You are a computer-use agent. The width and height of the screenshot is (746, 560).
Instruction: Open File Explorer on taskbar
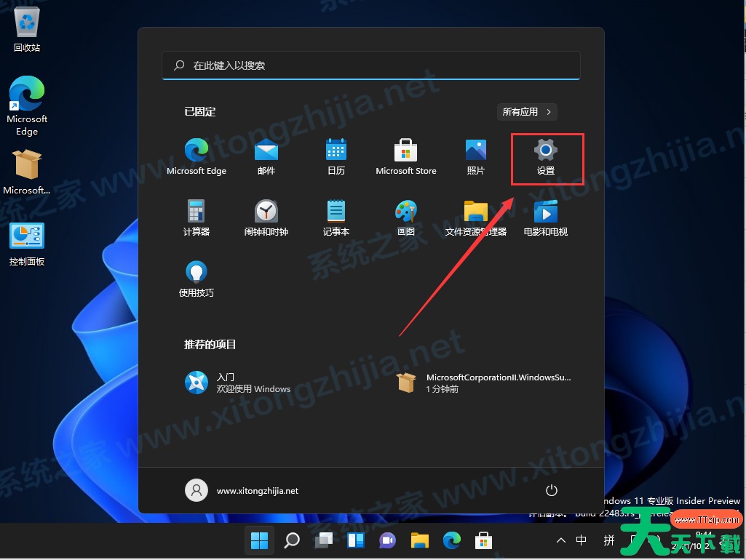pyautogui.click(x=420, y=540)
